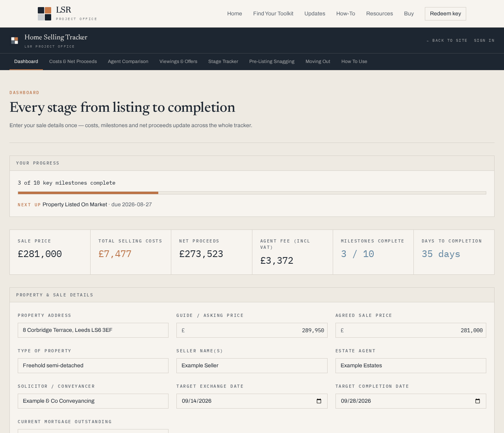
Task: Click the Home Selling Tracker title
Action: click(x=56, y=37)
